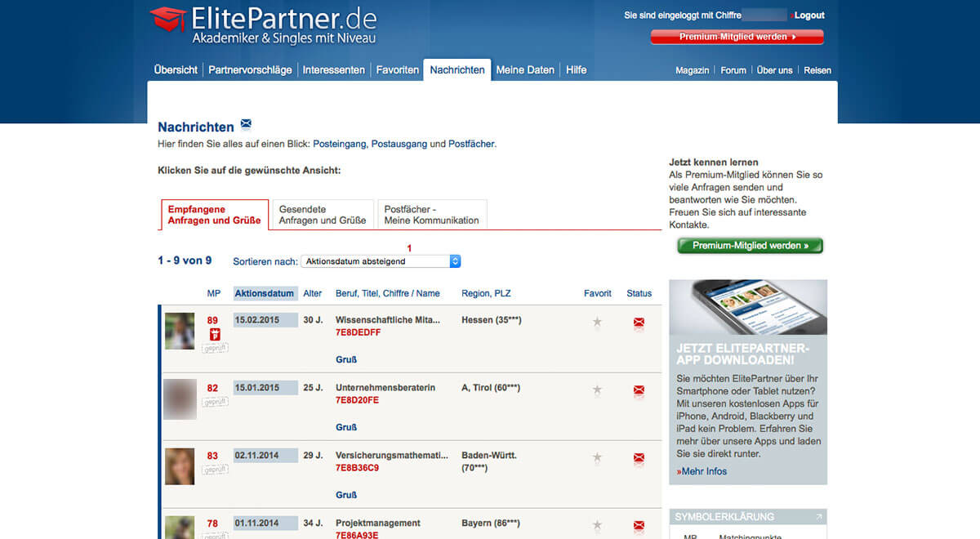Open Gruß message from 15.01.2015
This screenshot has width=980, height=539.
coord(346,427)
